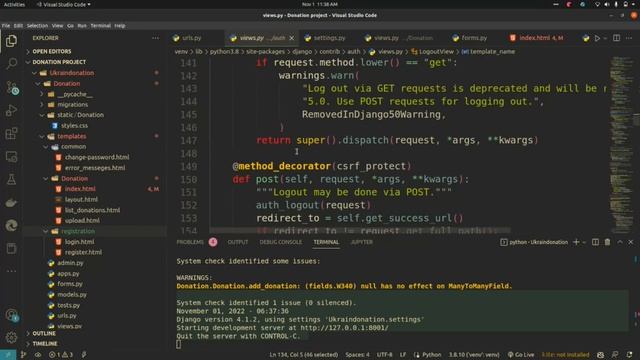Open the remote window indicator in status bar
Image resolution: width=640 pixels, height=360 pixels.
point(8,355)
